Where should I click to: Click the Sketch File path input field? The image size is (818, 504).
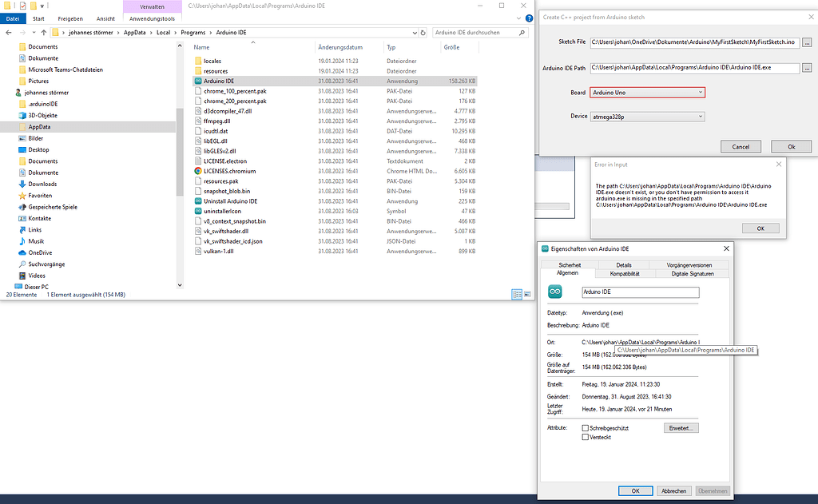[x=695, y=42]
